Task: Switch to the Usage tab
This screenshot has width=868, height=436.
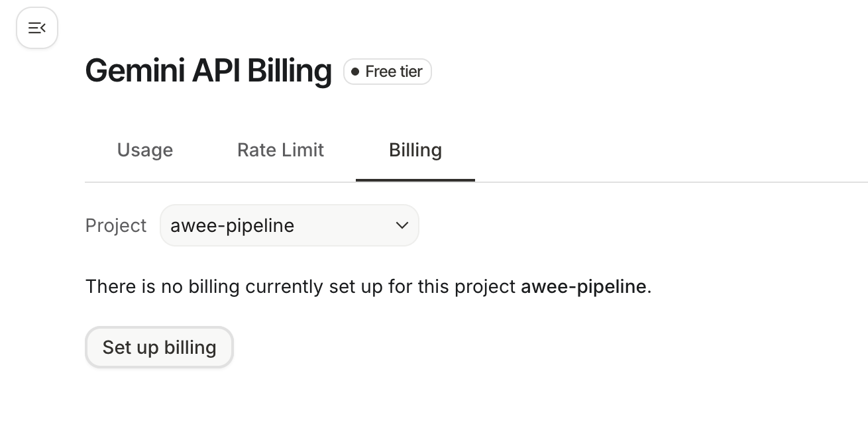Action: (145, 150)
